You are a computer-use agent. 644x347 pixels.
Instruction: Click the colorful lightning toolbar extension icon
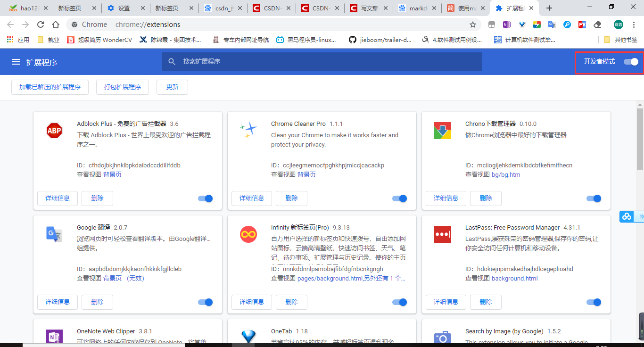point(537,25)
